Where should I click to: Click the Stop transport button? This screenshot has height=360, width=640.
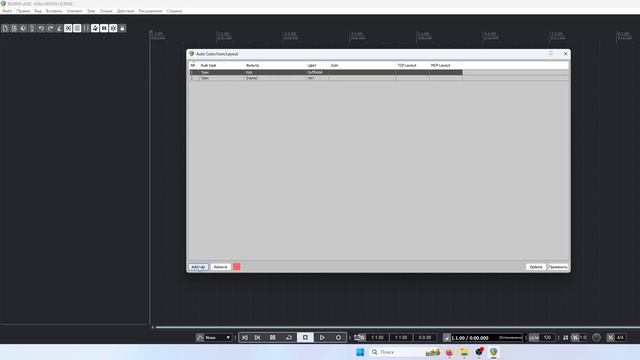305,338
